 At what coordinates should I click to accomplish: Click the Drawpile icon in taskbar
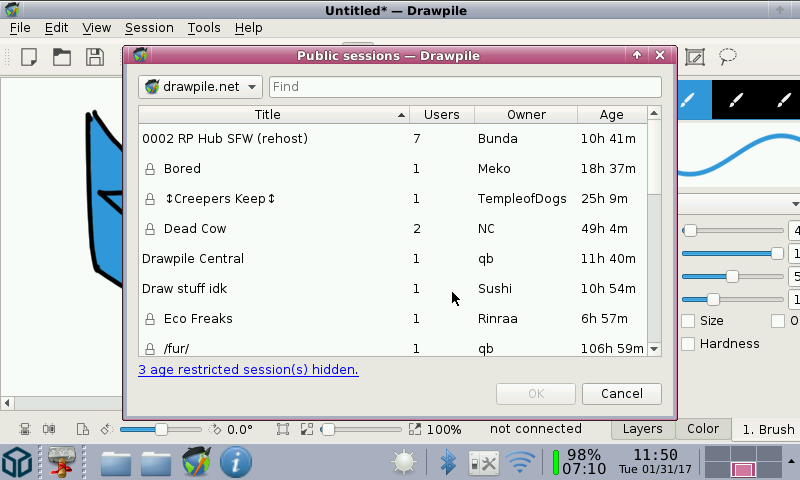(196, 462)
